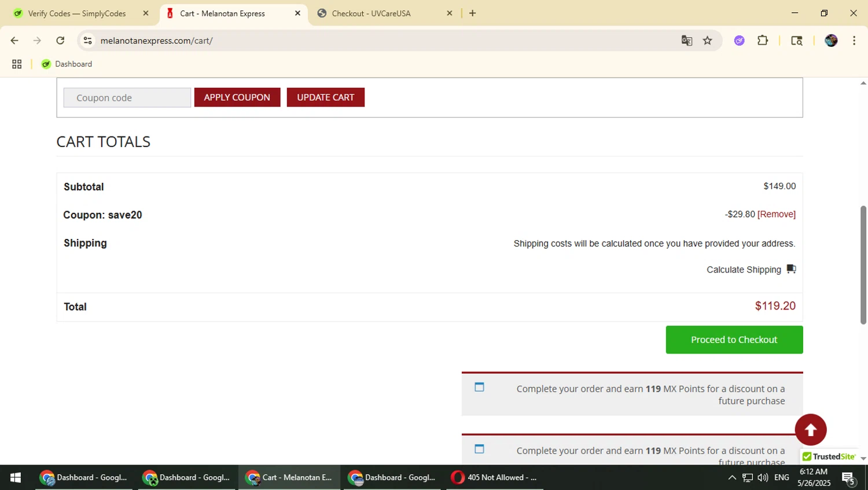Image resolution: width=868 pixels, height=490 pixels.
Task: Open a new browser tab
Action: (472, 13)
